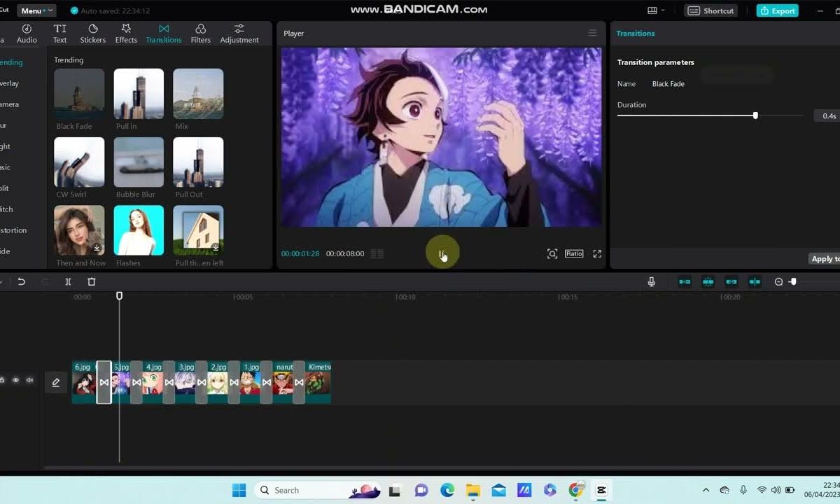Viewport: 840px width, 504px height.
Task: Zoom out the timeline with minus magnifier
Action: point(778,281)
